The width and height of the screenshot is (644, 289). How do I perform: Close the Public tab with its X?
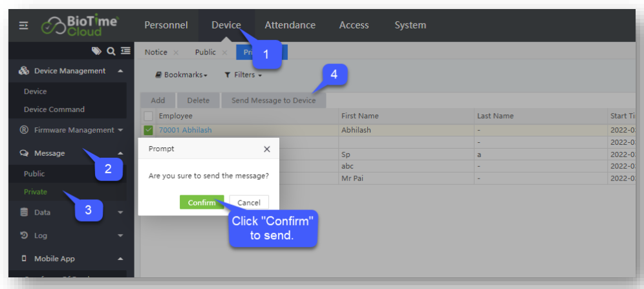pos(224,52)
